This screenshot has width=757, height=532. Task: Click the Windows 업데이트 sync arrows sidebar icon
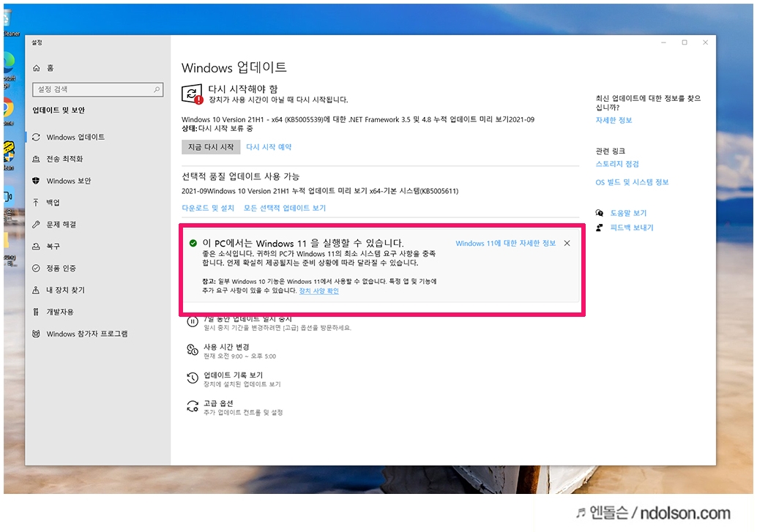point(36,137)
